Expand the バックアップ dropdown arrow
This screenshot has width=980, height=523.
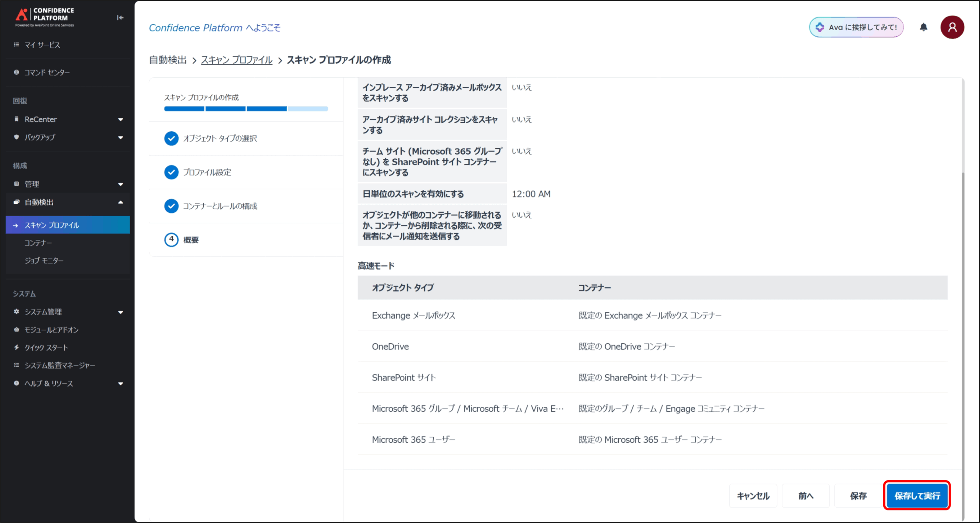(x=121, y=137)
